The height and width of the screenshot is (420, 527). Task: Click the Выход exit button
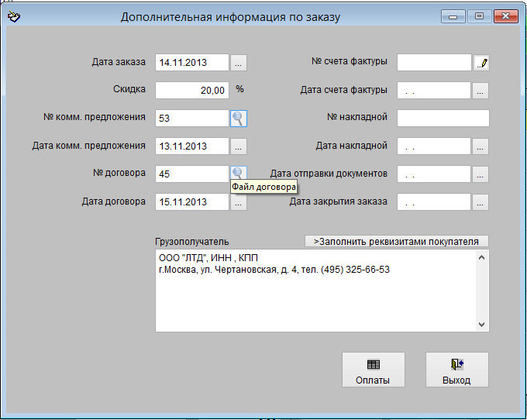(x=457, y=370)
